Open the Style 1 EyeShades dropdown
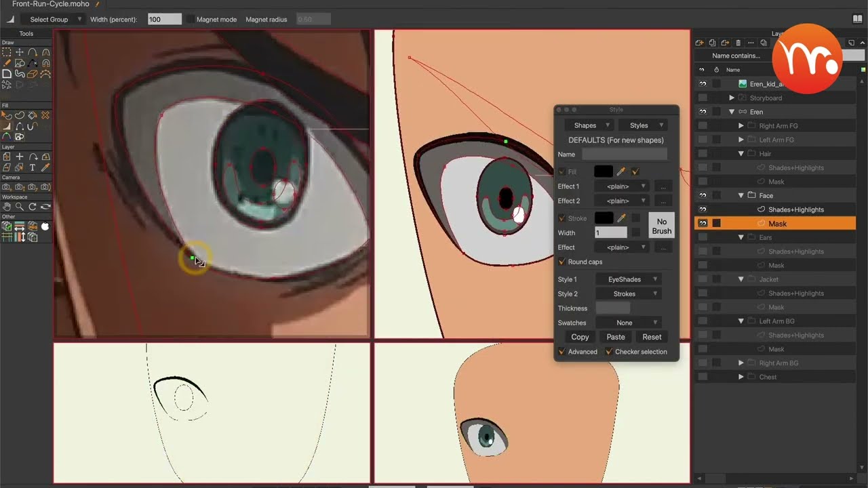 [629, 279]
